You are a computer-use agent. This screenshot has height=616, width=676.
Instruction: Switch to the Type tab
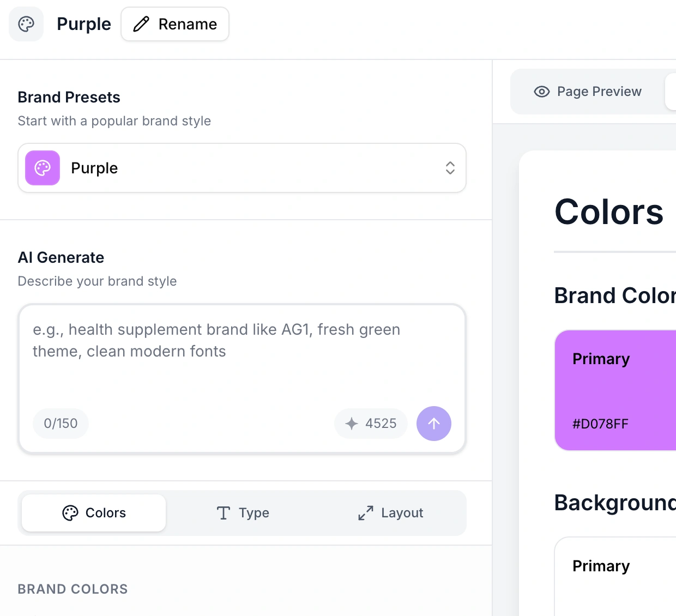pyautogui.click(x=243, y=513)
